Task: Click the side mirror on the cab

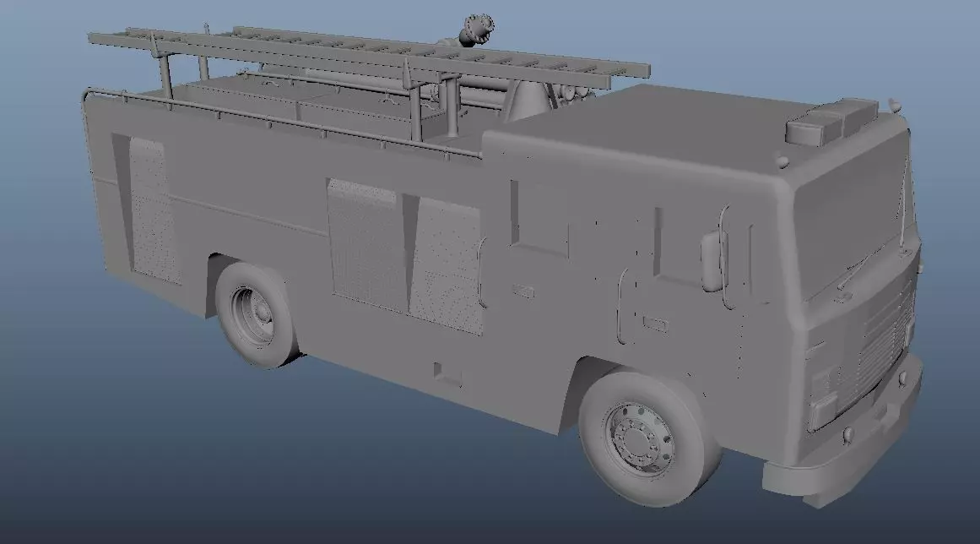Action: tap(714, 261)
